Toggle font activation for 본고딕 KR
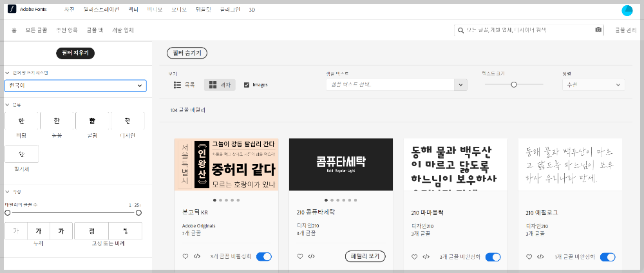 coord(264,257)
